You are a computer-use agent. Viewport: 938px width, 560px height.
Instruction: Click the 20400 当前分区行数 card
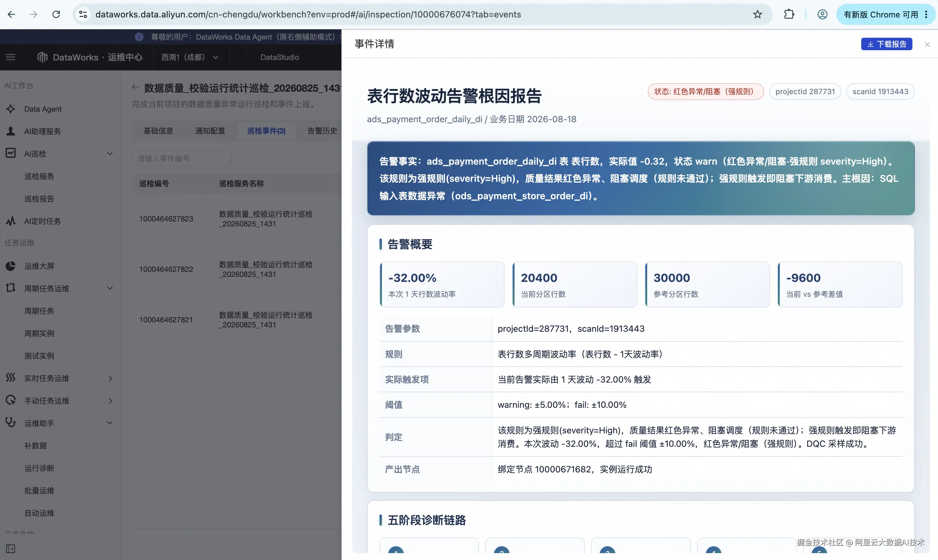pyautogui.click(x=574, y=285)
